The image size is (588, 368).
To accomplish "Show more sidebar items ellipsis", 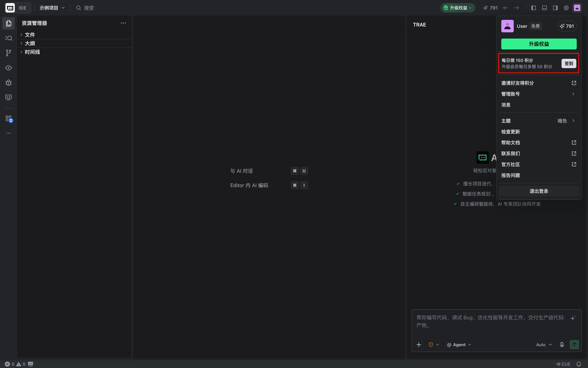I will pyautogui.click(x=9, y=133).
